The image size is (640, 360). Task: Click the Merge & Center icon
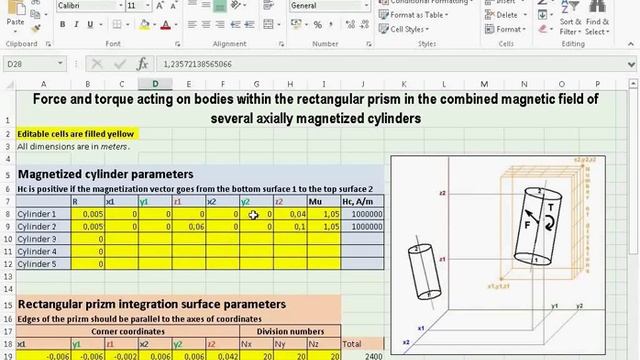coord(268,24)
